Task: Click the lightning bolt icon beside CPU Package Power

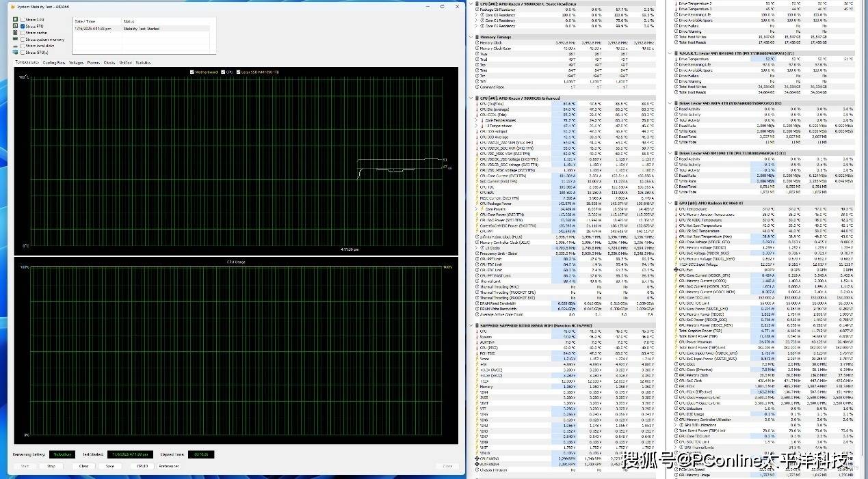Action: [x=477, y=204]
